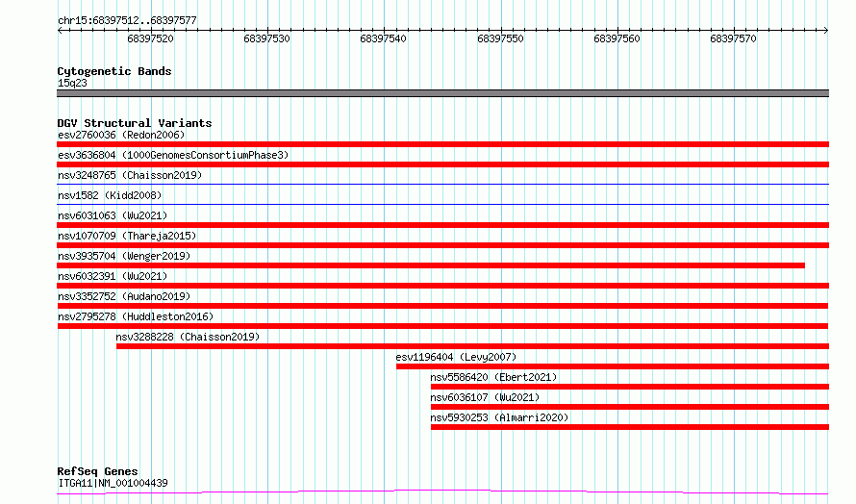Click the left arrow of the ruler

click(x=60, y=30)
